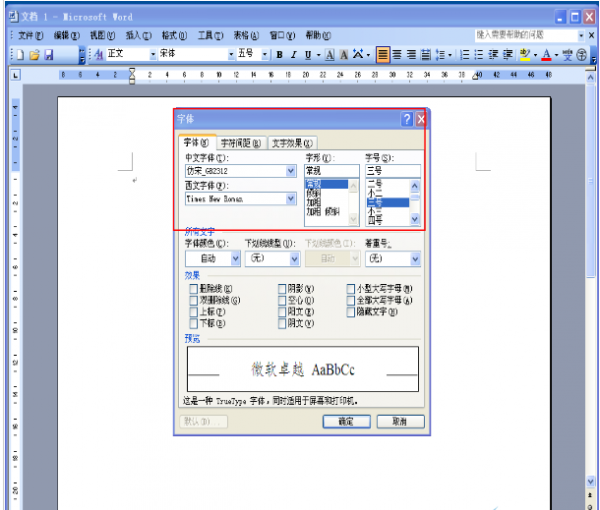Click the help question mark in dialog
This screenshot has width=600, height=510.
coord(406,119)
